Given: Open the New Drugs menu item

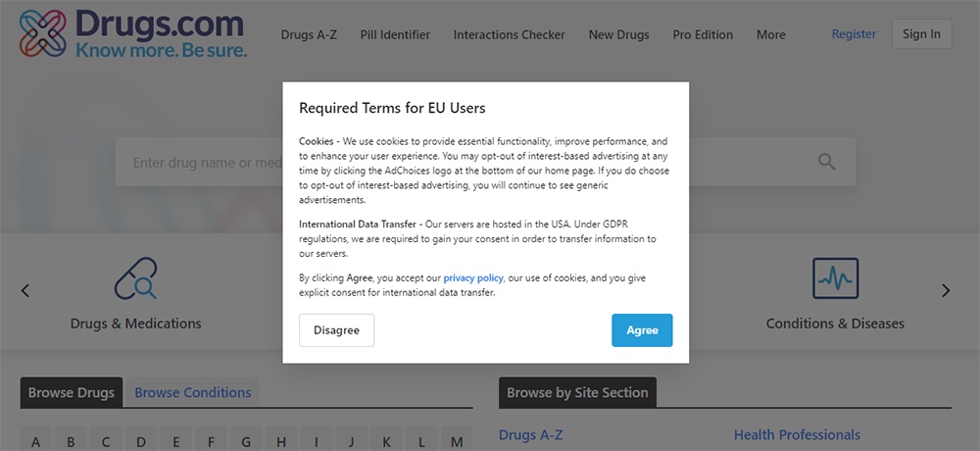Looking at the screenshot, I should pyautogui.click(x=618, y=35).
